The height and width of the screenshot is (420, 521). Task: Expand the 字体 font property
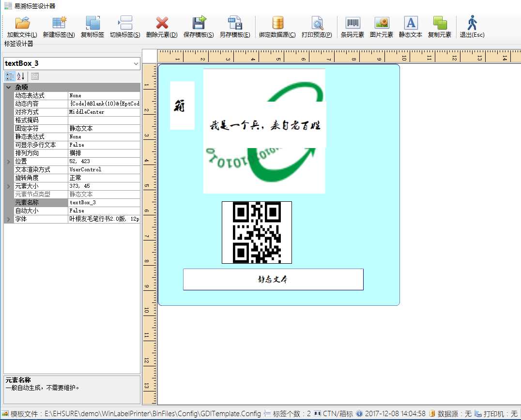(9, 219)
